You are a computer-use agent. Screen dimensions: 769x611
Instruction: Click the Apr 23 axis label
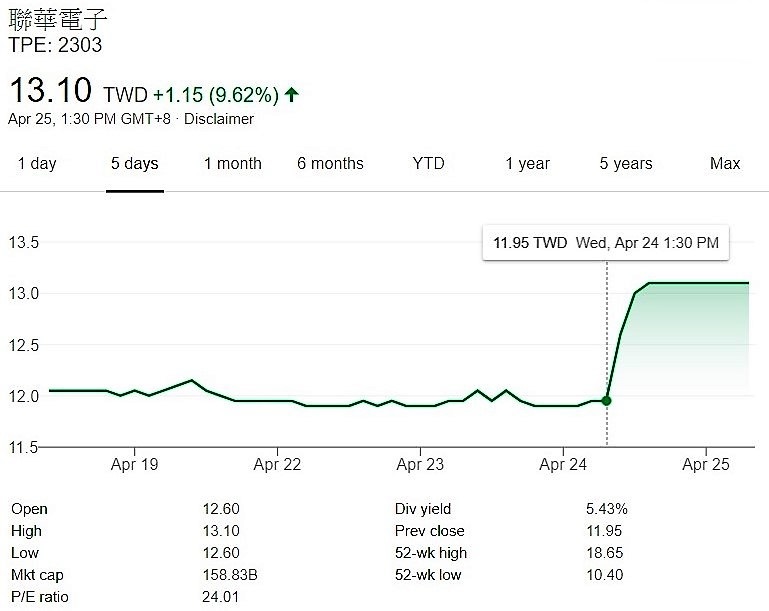pyautogui.click(x=420, y=464)
